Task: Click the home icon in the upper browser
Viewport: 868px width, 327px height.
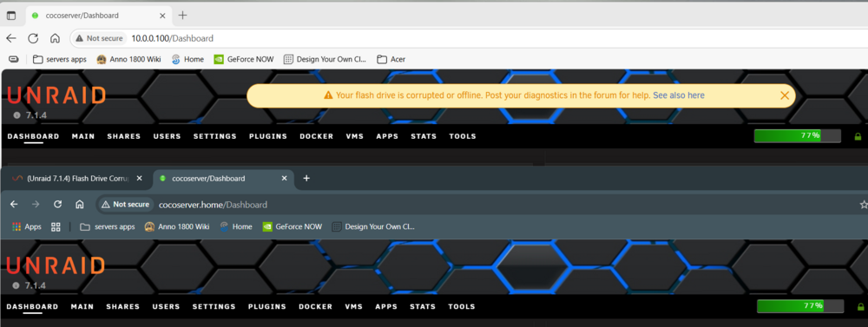Action: click(55, 38)
